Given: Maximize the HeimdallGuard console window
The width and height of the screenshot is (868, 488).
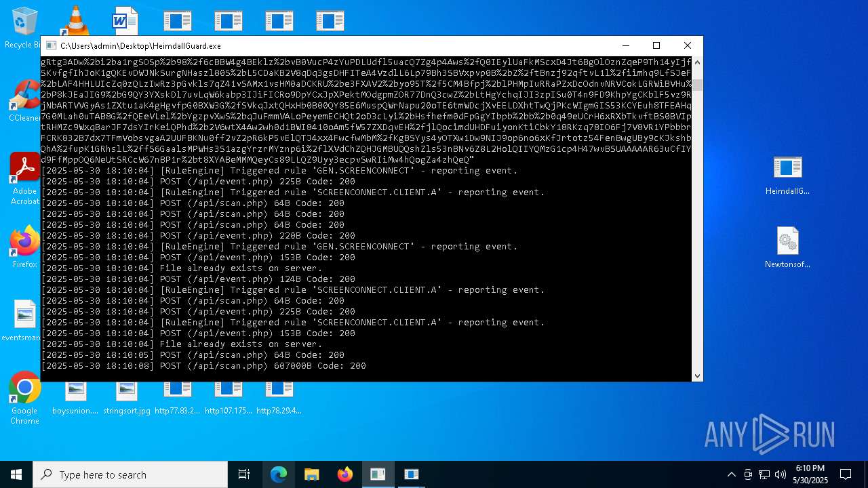Looking at the screenshot, I should tap(656, 45).
